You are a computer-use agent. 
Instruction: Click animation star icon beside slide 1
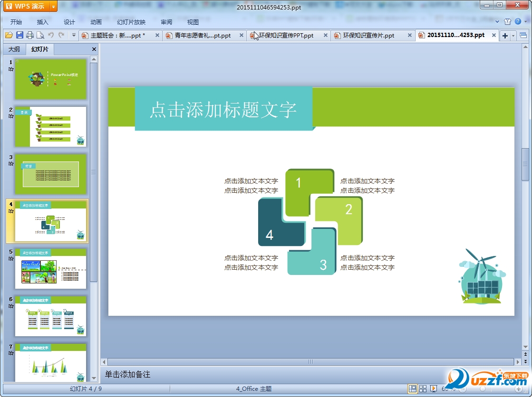tap(11, 69)
